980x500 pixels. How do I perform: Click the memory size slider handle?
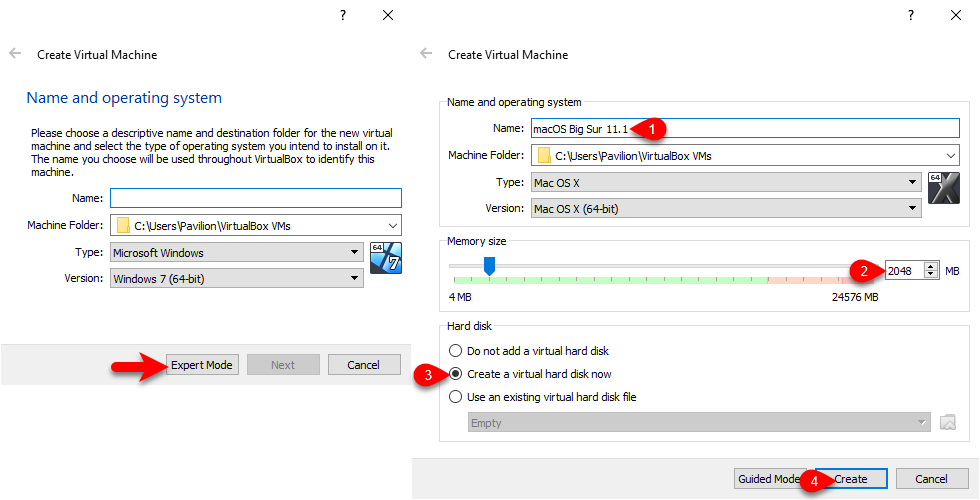click(x=489, y=266)
